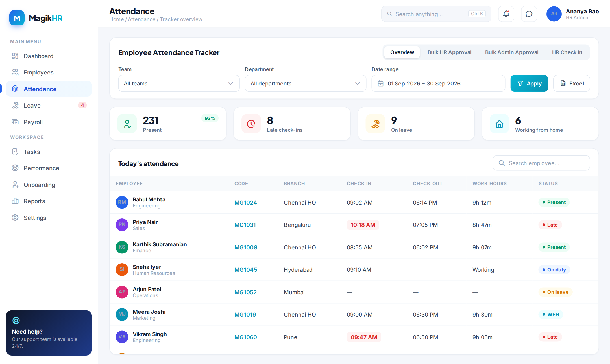Apply the attendance filters
Screen dimensions: 610x364
coord(529,84)
